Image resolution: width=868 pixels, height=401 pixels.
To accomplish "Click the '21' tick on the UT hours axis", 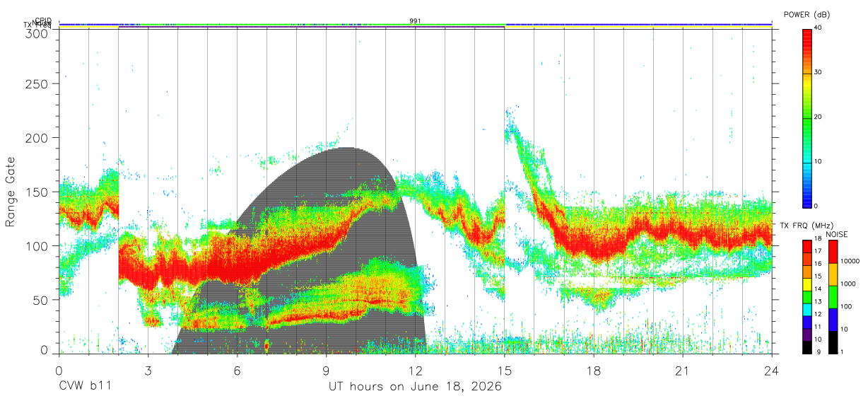I will 683,371.
